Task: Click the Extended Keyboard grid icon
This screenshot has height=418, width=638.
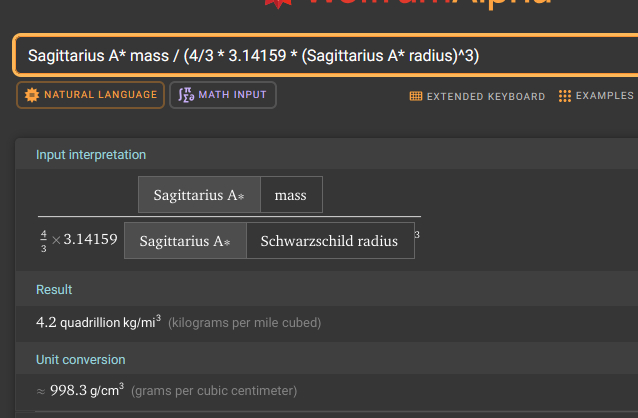Action: point(416,97)
